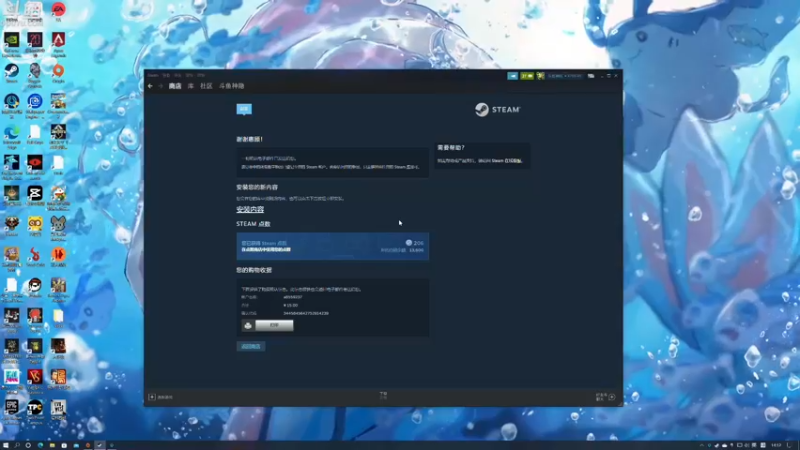This screenshot has width=800, height=450.
Task: Click the Steam logo on the receipt page
Action: [497, 110]
